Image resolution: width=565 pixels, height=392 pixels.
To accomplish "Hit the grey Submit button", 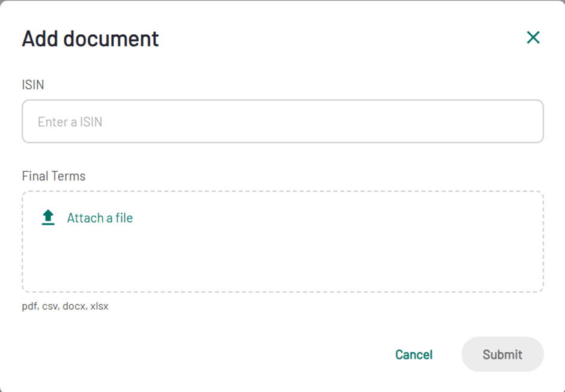I will click(x=502, y=354).
